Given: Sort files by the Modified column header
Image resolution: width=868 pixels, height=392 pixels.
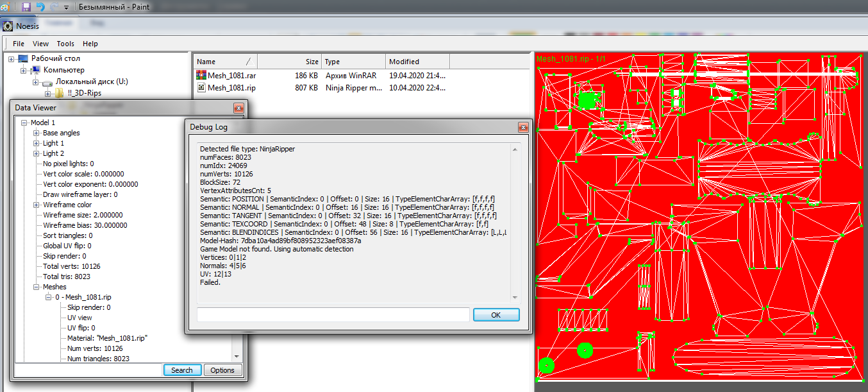Looking at the screenshot, I should tap(417, 62).
